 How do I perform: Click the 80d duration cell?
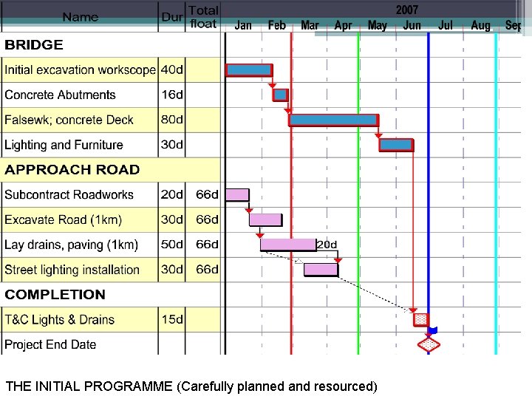[x=171, y=120]
